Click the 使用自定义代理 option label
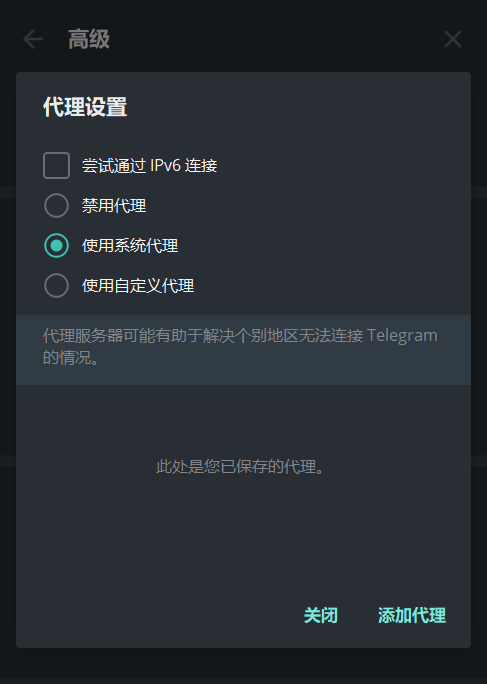487x684 pixels. tap(138, 286)
